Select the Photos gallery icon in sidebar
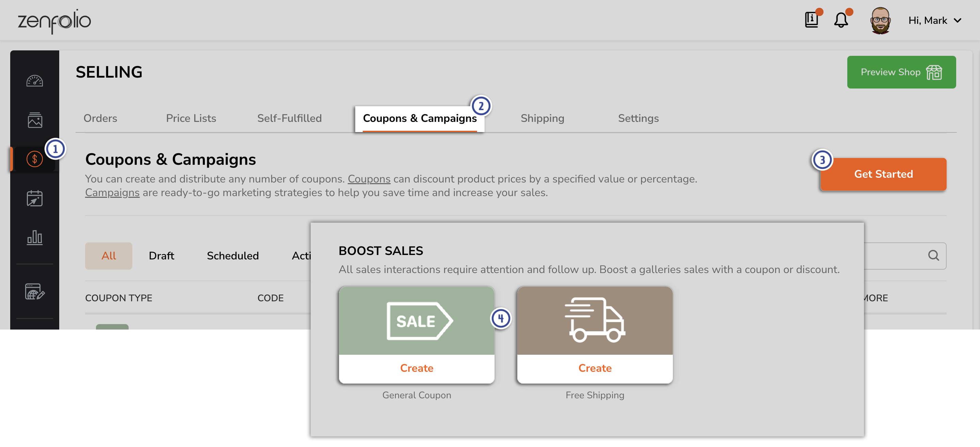The image size is (980, 447). 34,120
